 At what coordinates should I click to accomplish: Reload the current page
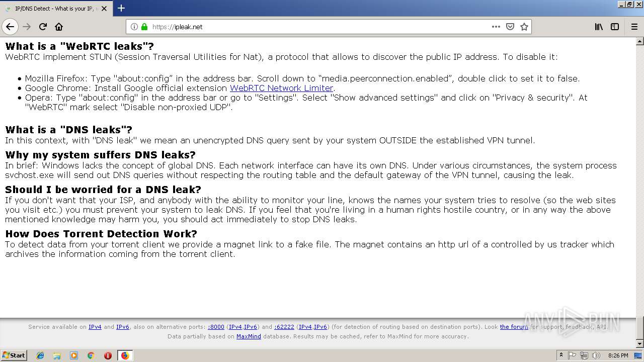pos(43,27)
